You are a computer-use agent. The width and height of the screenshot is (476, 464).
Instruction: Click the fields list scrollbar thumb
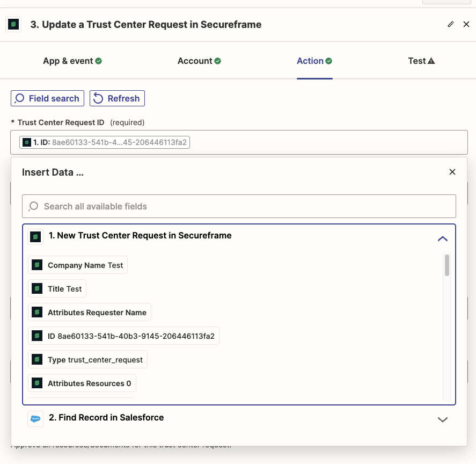[x=447, y=265]
